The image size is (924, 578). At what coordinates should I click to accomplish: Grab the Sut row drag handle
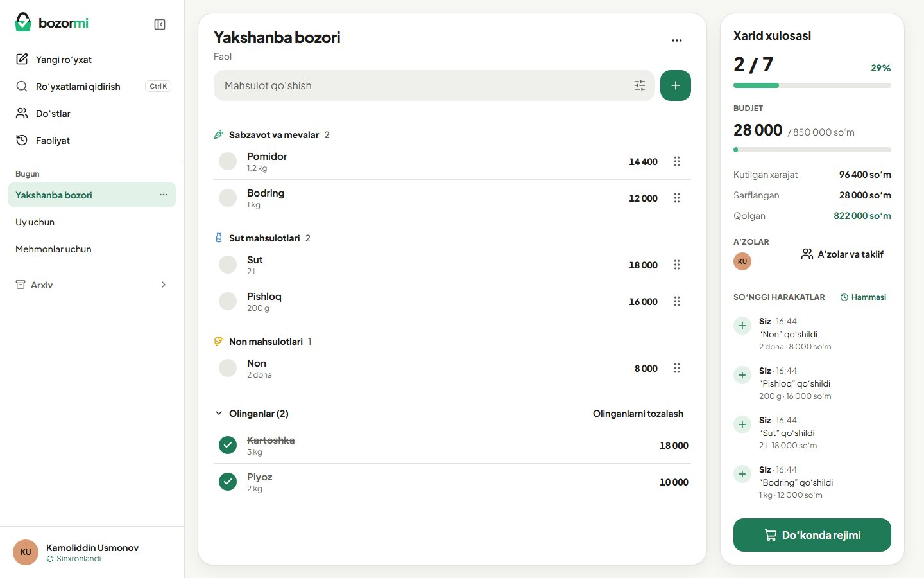pos(677,265)
